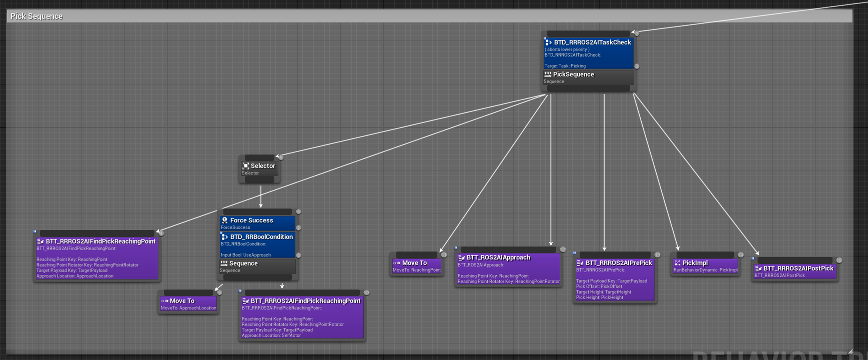Click the Move To ReachingPoint arrow icon
Image resolution: width=868 pixels, height=360 pixels.
coord(397,263)
